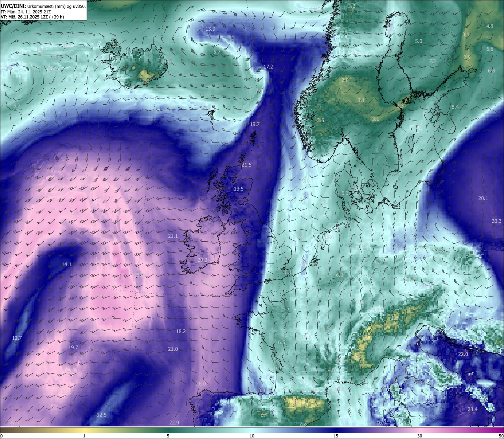
Task: Click the 6.7 value at left edge
Action: (17, 106)
